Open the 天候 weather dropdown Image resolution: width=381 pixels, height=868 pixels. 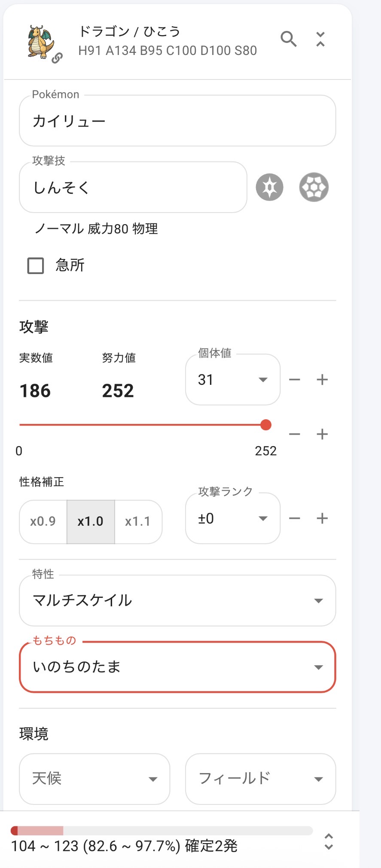pos(94,779)
